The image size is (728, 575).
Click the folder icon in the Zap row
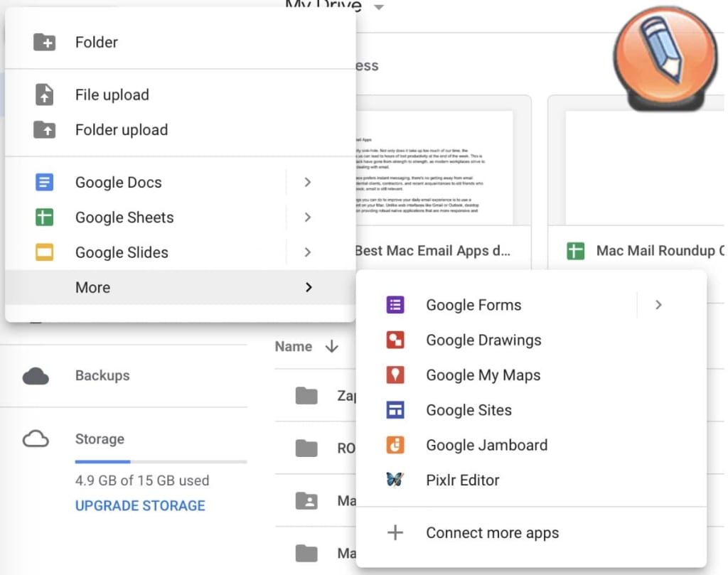pos(306,395)
